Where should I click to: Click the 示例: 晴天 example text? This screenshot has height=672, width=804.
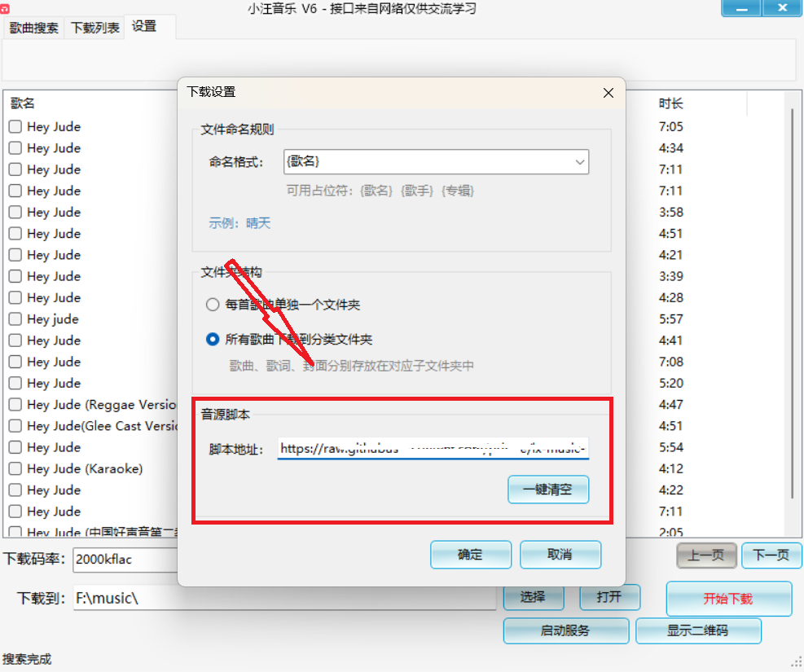pyautogui.click(x=239, y=223)
